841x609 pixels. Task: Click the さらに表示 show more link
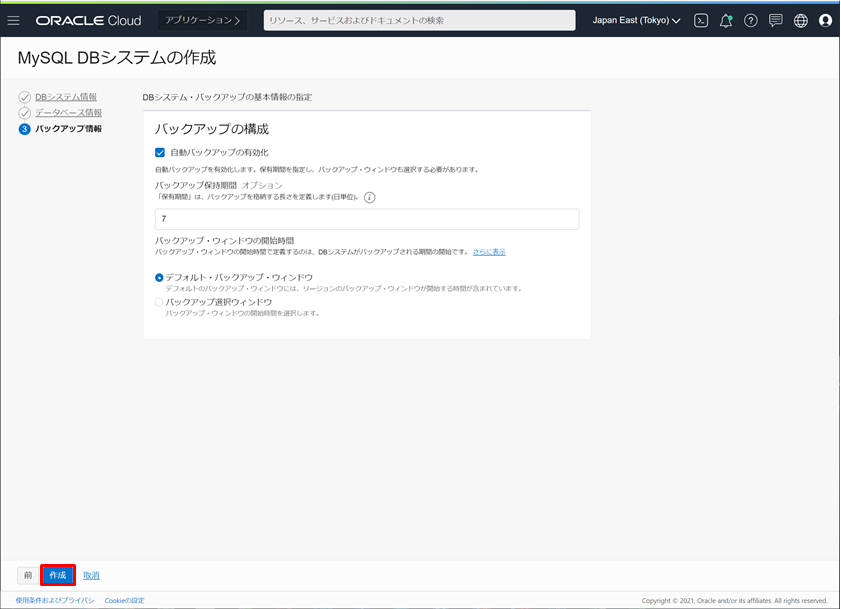(x=489, y=252)
